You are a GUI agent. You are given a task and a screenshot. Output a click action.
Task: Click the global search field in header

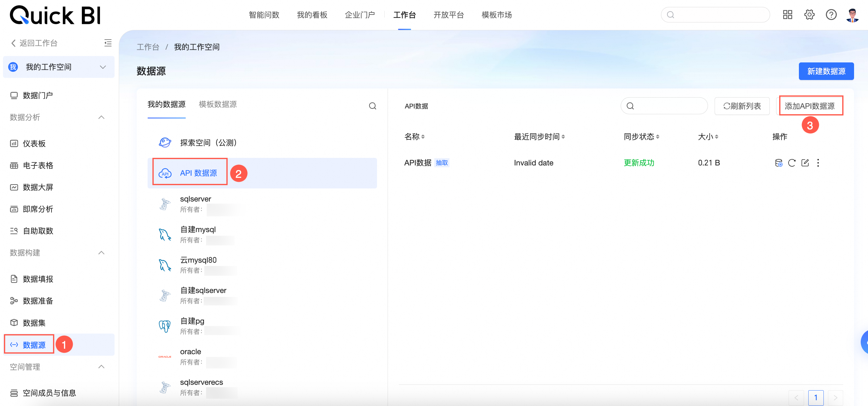pyautogui.click(x=715, y=15)
